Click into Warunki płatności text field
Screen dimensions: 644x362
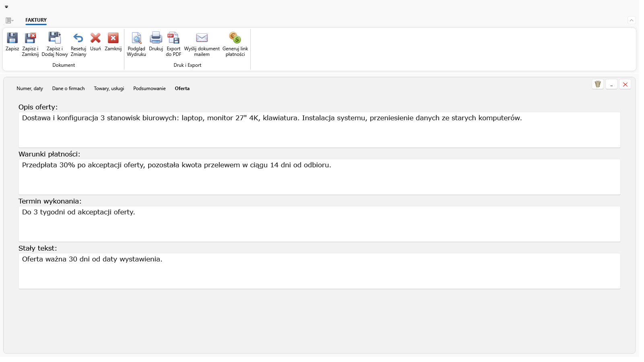[319, 177]
